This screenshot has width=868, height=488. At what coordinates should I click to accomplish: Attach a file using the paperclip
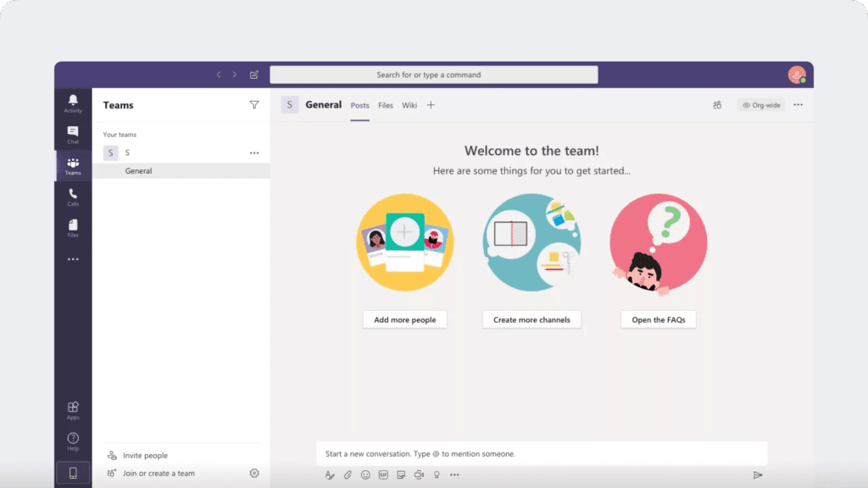point(348,475)
